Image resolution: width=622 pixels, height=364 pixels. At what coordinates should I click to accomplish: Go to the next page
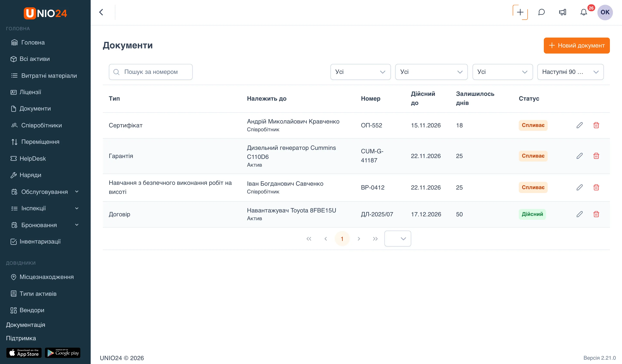pyautogui.click(x=359, y=239)
